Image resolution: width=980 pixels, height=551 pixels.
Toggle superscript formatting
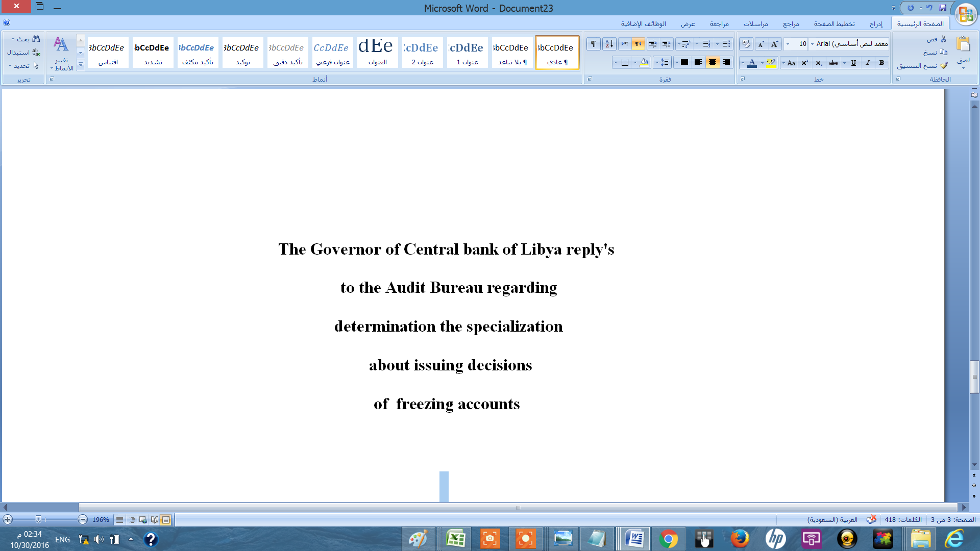[804, 63]
